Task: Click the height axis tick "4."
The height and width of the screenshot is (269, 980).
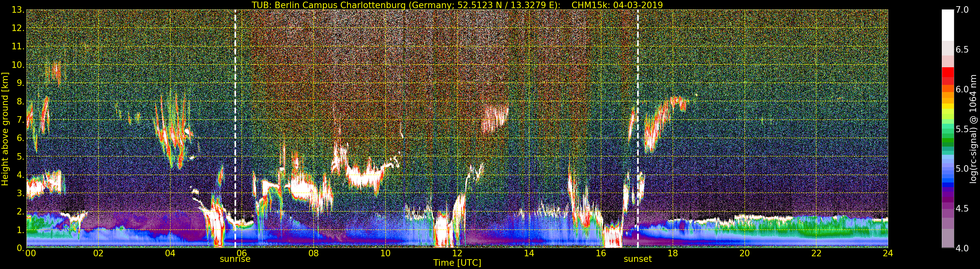Action: 20,175
